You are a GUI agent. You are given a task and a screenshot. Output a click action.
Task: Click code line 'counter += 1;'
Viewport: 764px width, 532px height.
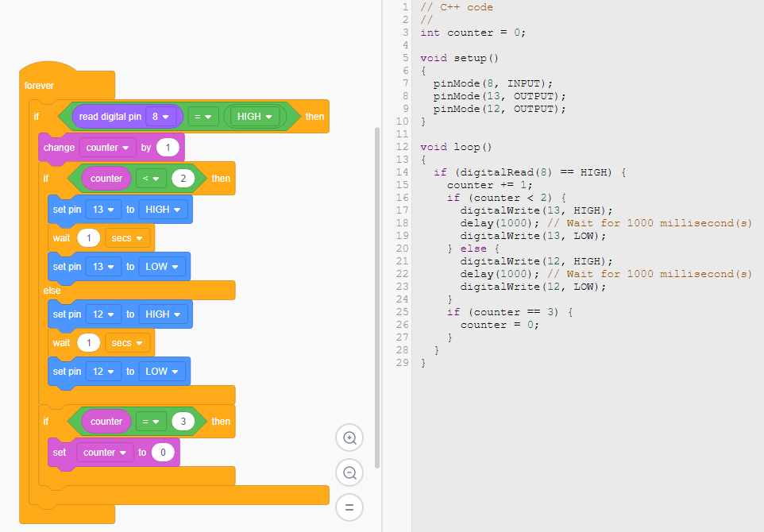pos(490,185)
